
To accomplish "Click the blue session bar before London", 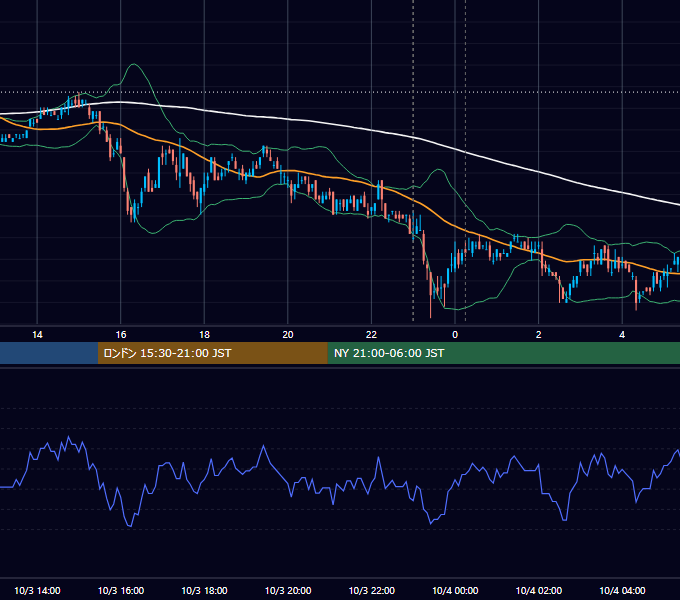I will [x=49, y=353].
